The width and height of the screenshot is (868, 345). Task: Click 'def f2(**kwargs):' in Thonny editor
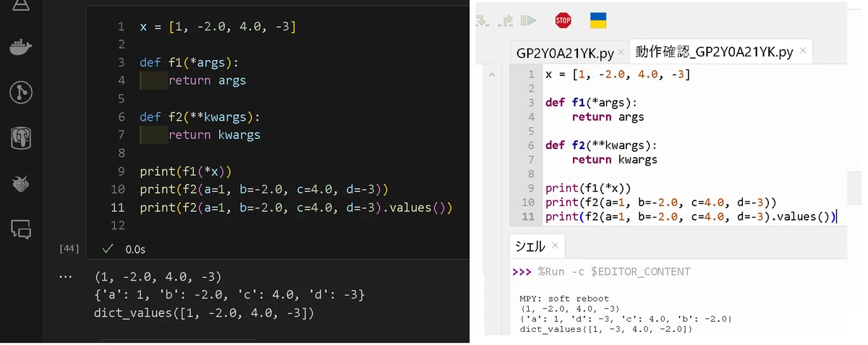pos(601,145)
